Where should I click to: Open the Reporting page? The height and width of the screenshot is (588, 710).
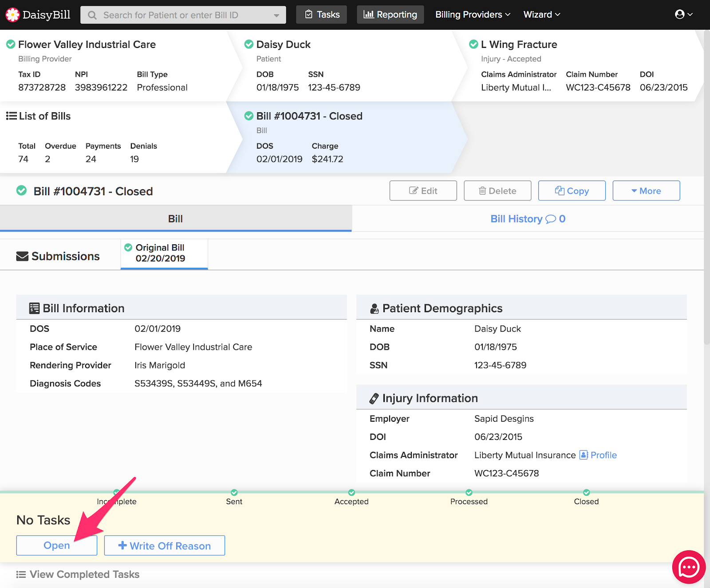point(390,15)
